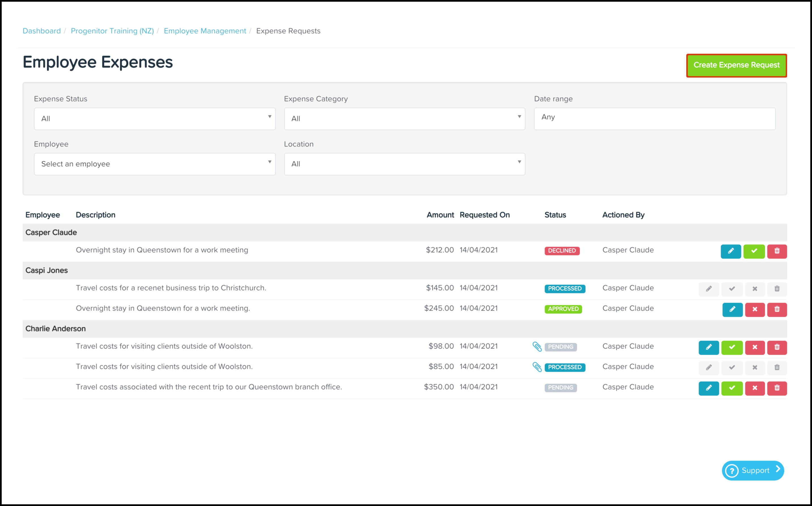This screenshot has width=812, height=506.
Task: Decline the approved $245.00 expense
Action: pos(755,309)
